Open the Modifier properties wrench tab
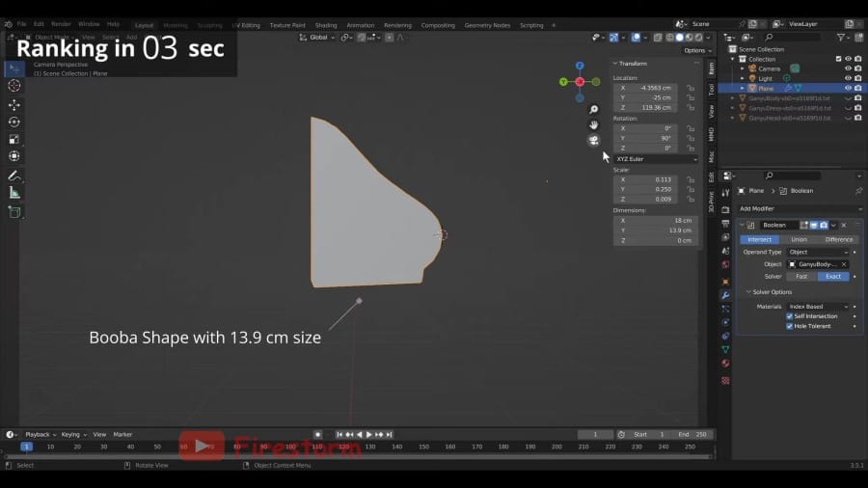Screen dimensions: 868x488 (x=725, y=295)
